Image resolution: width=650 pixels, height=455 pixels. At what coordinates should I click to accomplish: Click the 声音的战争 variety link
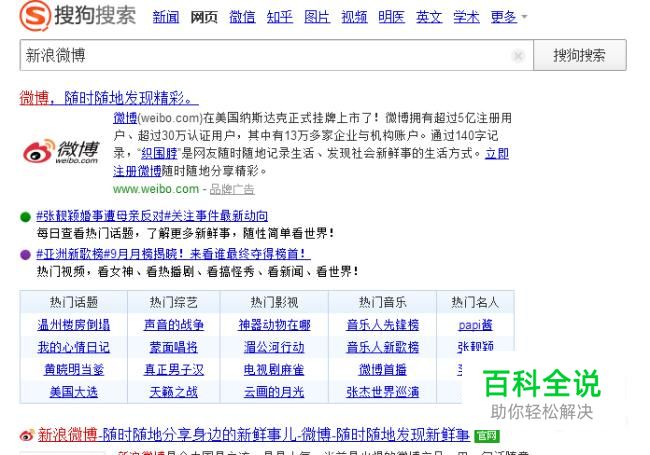coord(174,325)
